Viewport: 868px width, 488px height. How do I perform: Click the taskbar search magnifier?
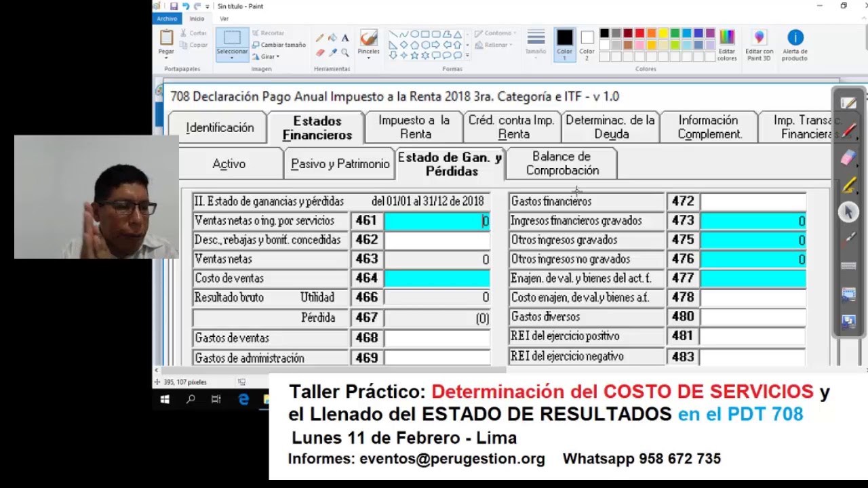click(x=191, y=400)
